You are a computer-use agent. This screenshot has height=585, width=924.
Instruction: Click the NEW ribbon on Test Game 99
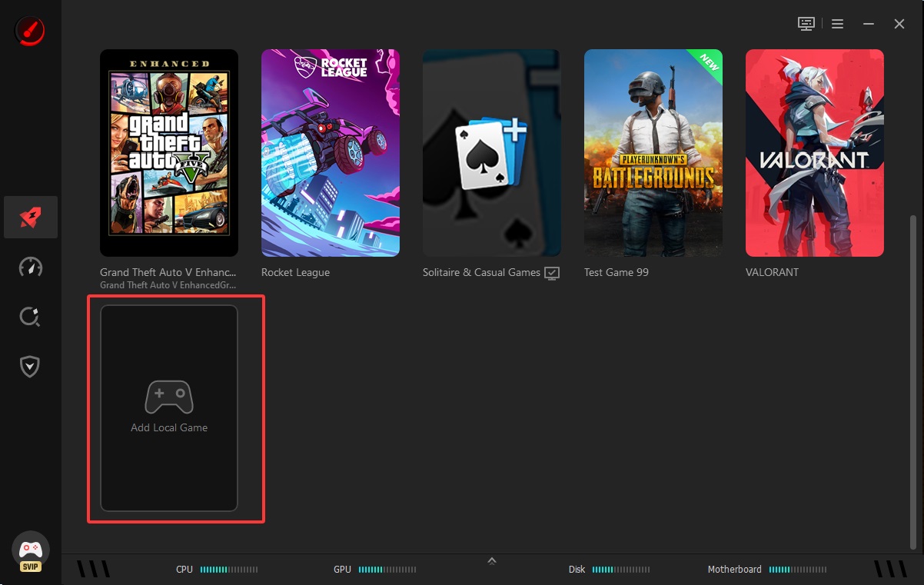(x=706, y=65)
